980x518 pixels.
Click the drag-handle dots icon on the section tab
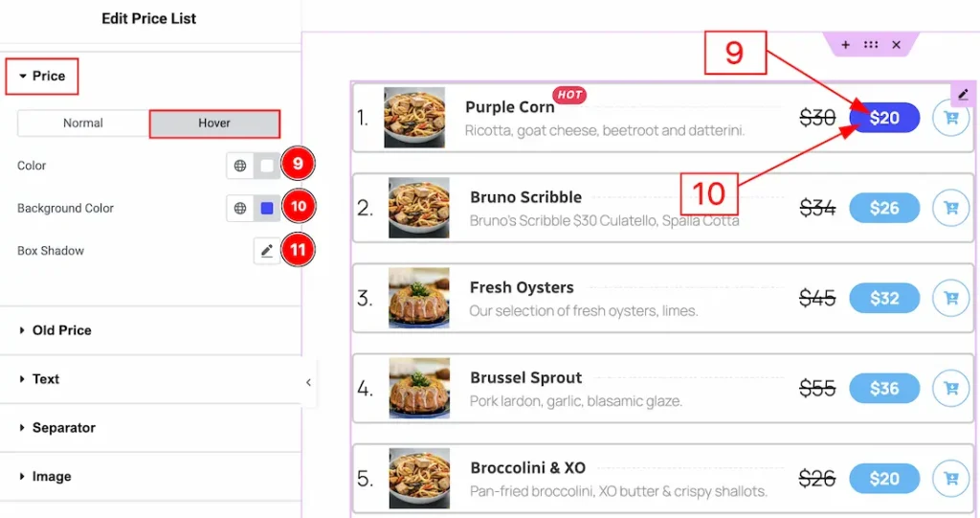coord(871,45)
